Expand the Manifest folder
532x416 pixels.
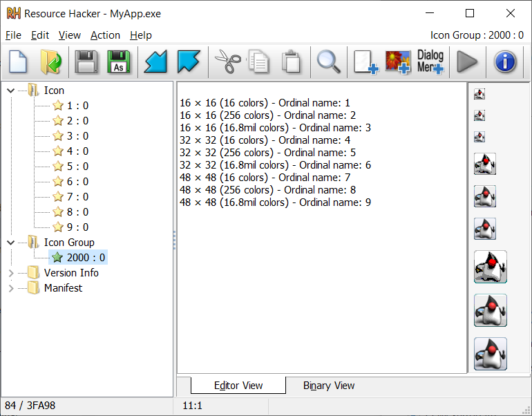pyautogui.click(x=11, y=288)
